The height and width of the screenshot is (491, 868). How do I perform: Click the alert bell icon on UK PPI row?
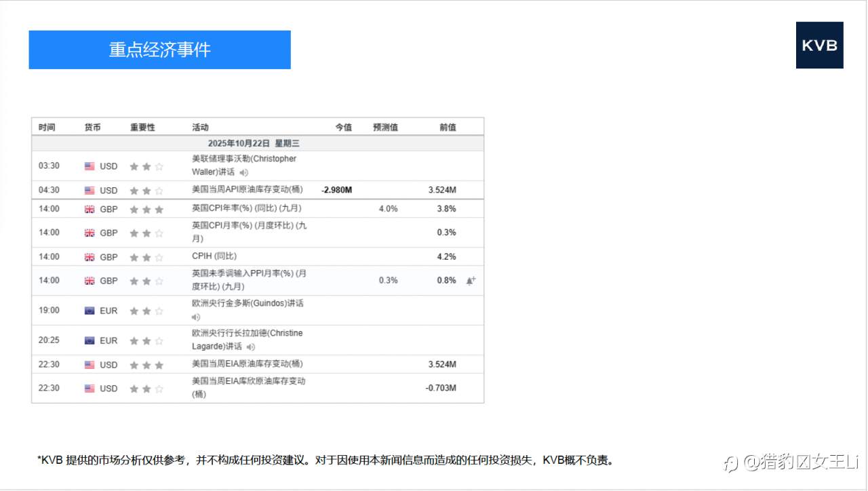[471, 279]
